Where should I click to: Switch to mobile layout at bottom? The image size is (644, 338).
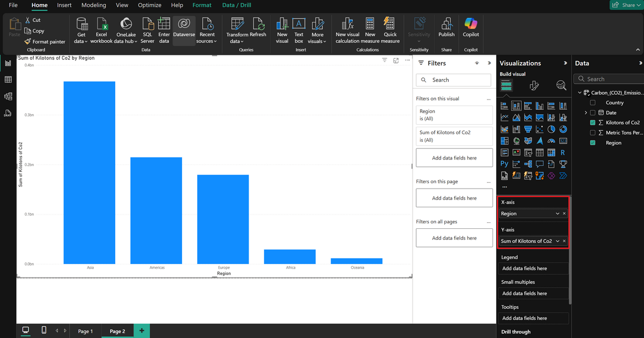44,330
